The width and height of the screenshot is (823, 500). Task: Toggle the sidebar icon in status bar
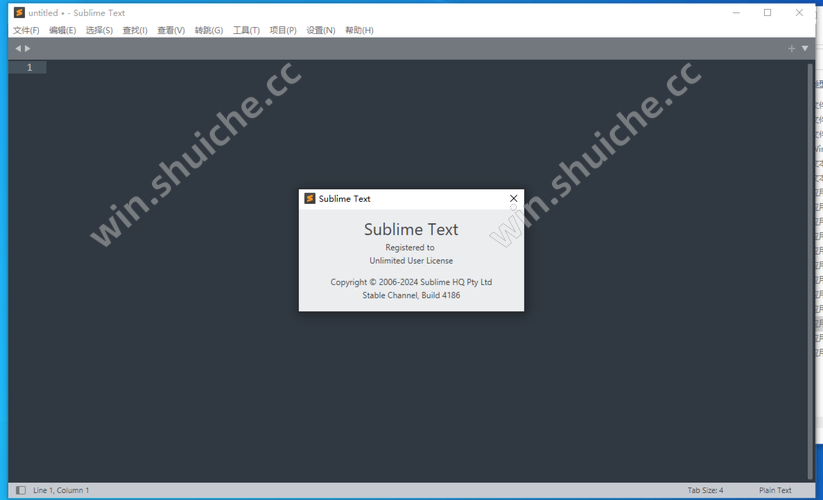click(20, 490)
